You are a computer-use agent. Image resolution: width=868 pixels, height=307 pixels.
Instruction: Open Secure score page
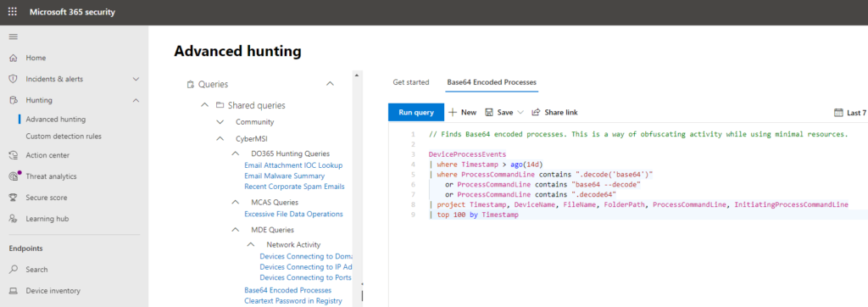(46, 198)
